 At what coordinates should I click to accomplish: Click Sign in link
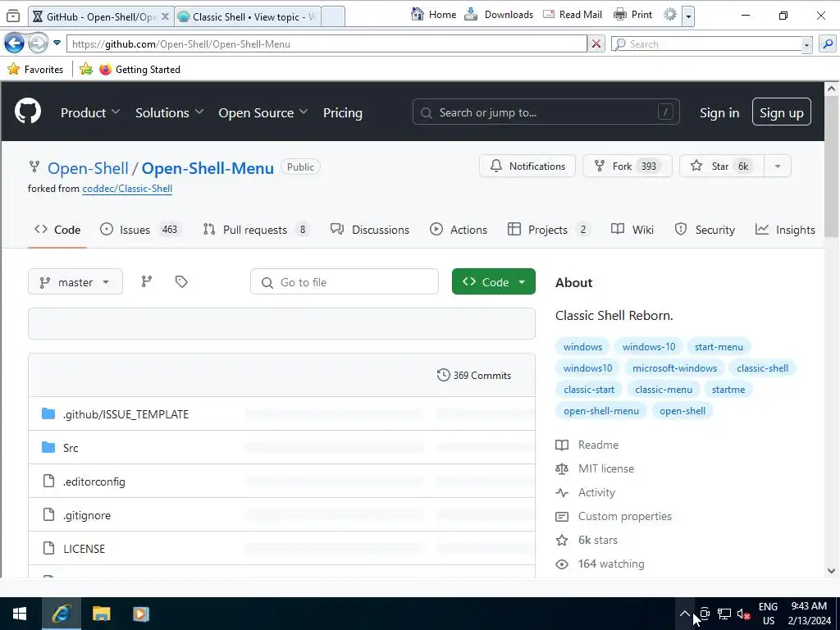(719, 112)
